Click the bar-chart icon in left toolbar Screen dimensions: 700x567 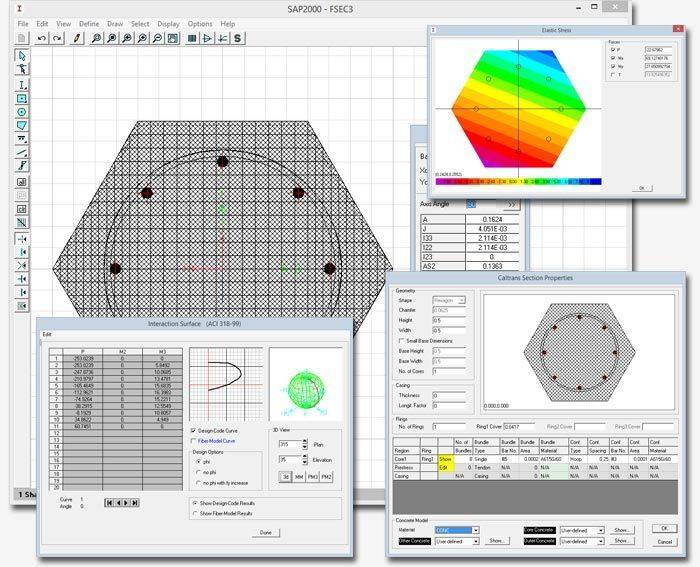coord(22,182)
